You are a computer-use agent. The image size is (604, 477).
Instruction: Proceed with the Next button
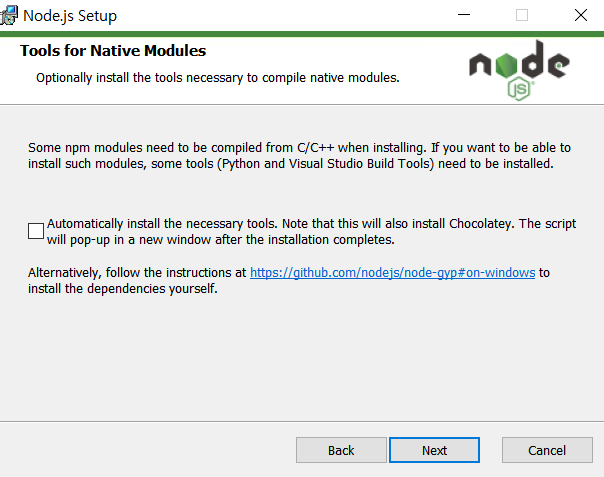click(434, 450)
